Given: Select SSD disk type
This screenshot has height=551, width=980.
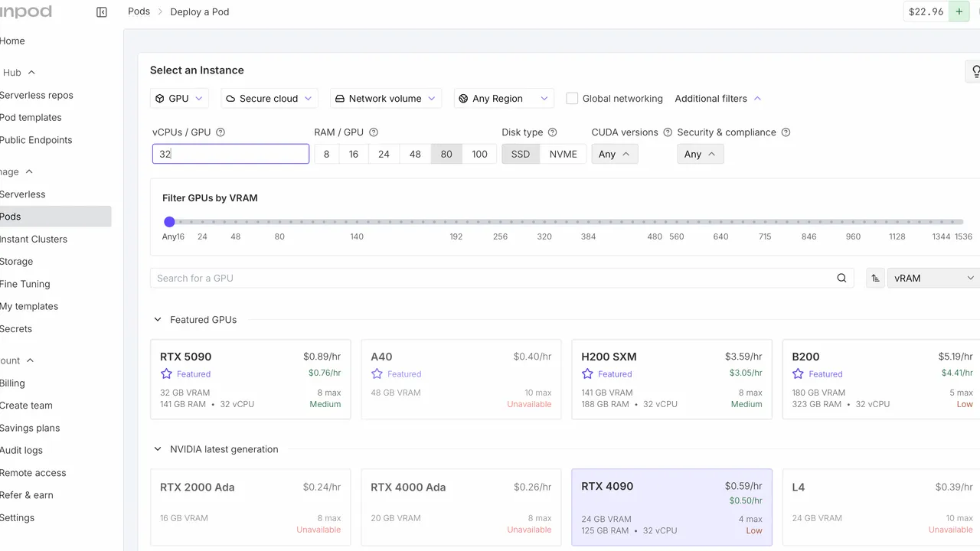Looking at the screenshot, I should (x=521, y=154).
